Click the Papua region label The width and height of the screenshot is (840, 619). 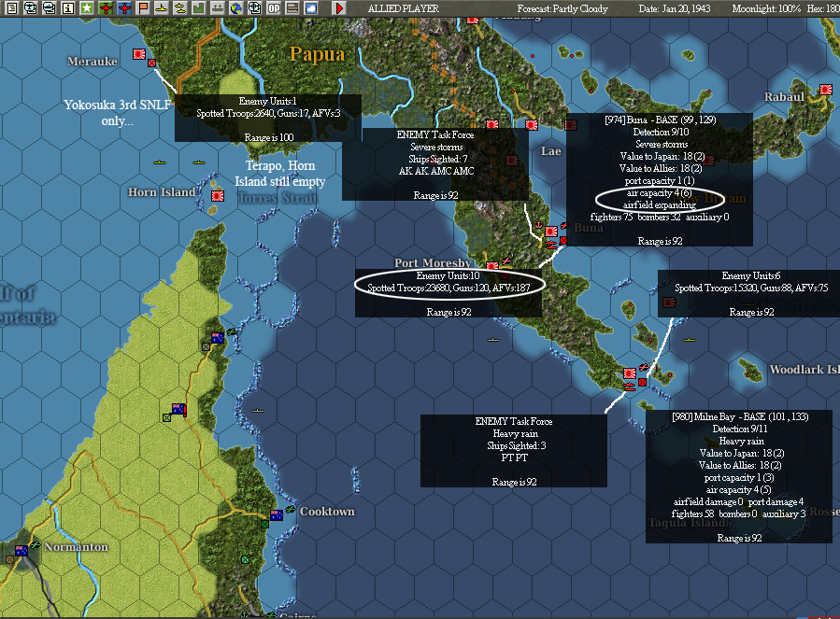[317, 54]
